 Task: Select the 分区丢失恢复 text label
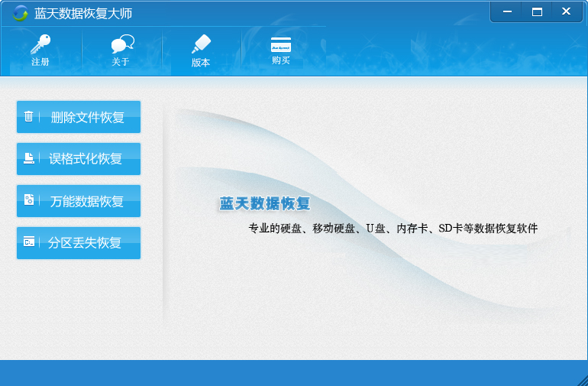[x=85, y=243]
